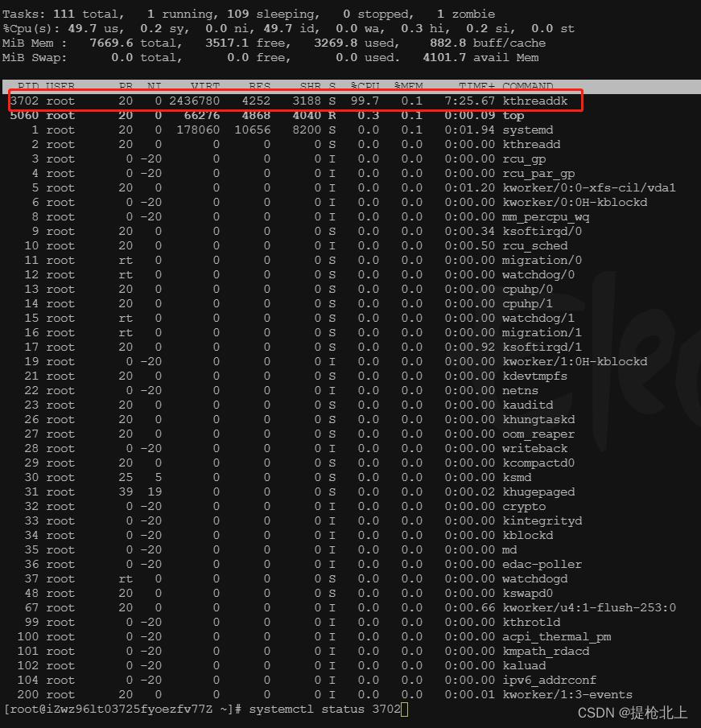
Task: Select the md process name
Action: [x=509, y=549]
